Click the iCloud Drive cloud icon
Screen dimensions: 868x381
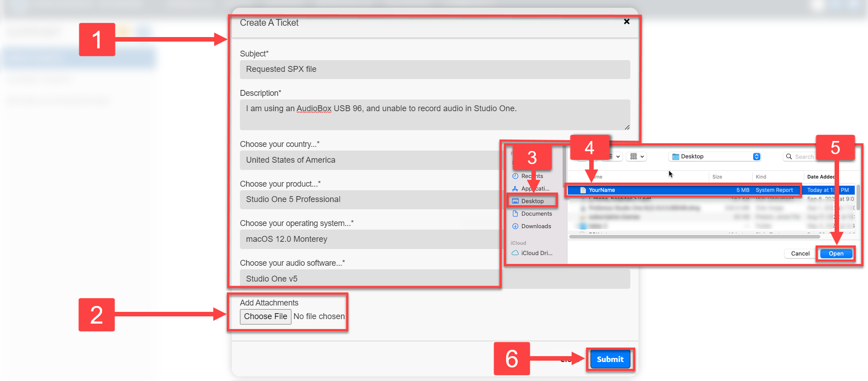pyautogui.click(x=515, y=253)
